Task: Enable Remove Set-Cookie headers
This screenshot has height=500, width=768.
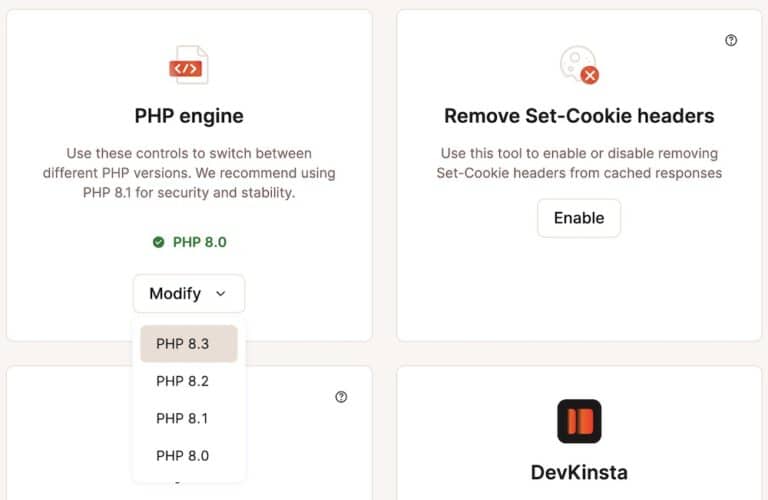Action: pyautogui.click(x=579, y=218)
